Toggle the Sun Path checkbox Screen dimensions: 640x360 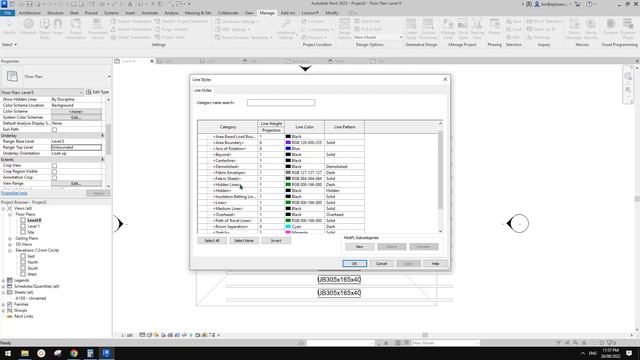(x=54, y=129)
